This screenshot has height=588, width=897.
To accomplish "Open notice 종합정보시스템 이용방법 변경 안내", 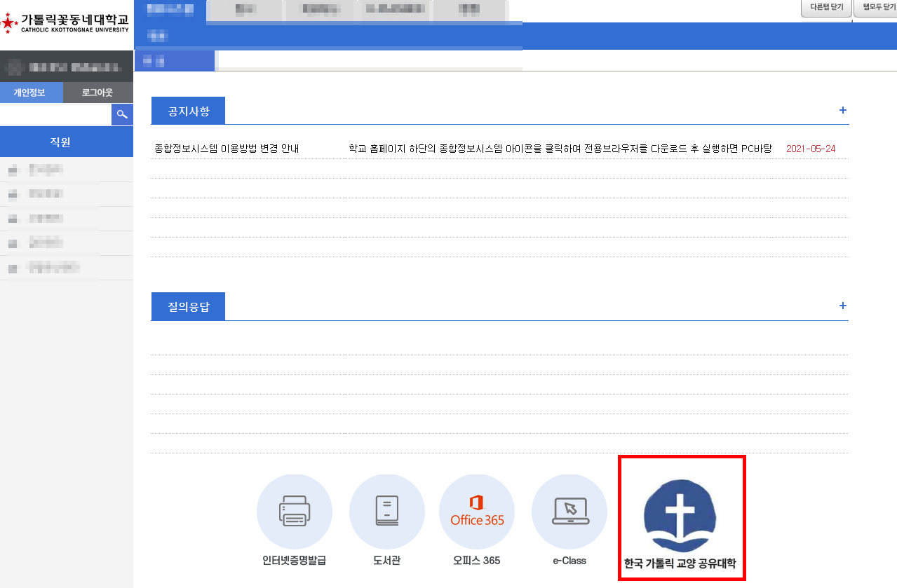I will [x=227, y=149].
